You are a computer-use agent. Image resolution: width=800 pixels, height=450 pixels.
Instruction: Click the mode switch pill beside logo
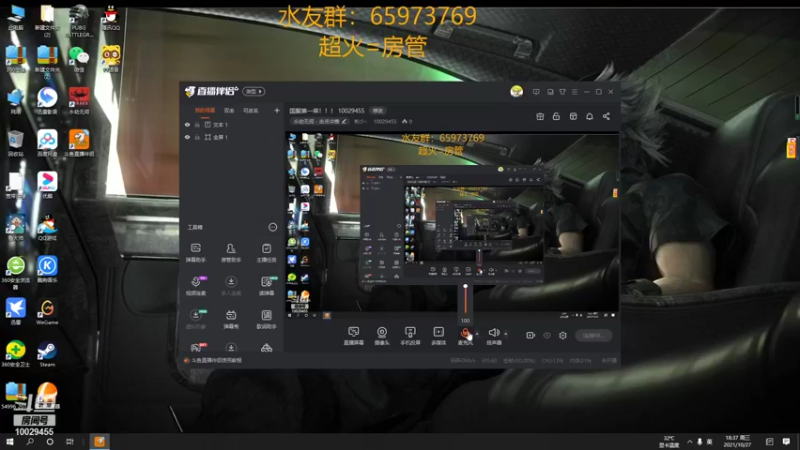pyautogui.click(x=254, y=91)
